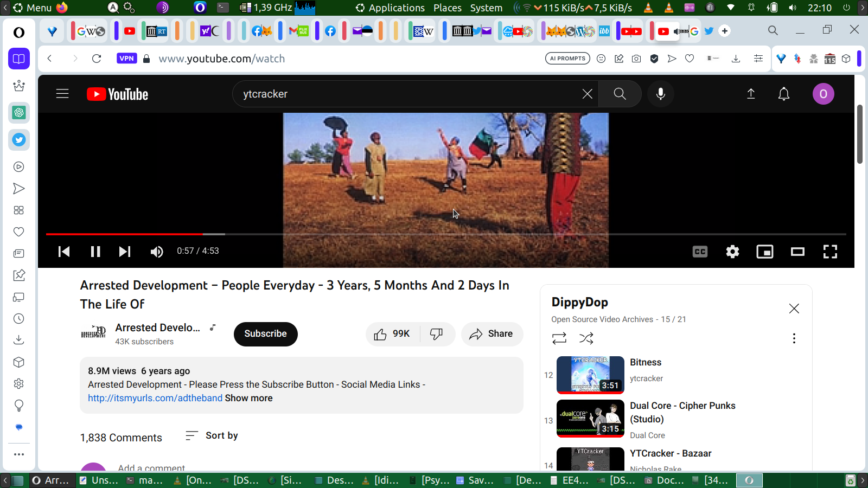
Task: Toggle the Opera VPN badge
Action: (126, 59)
